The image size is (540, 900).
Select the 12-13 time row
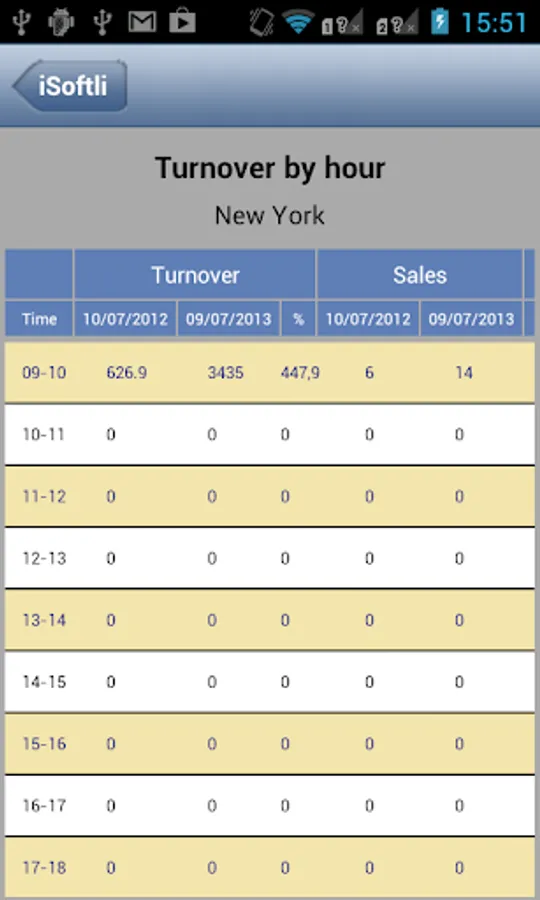[270, 558]
